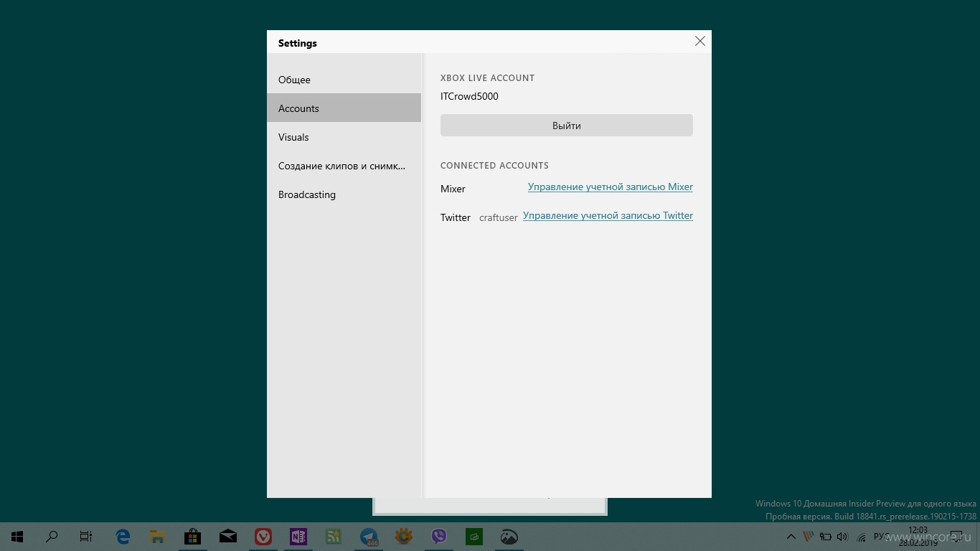Open the orange gear app on taskbar
The height and width of the screenshot is (551, 980).
(404, 537)
